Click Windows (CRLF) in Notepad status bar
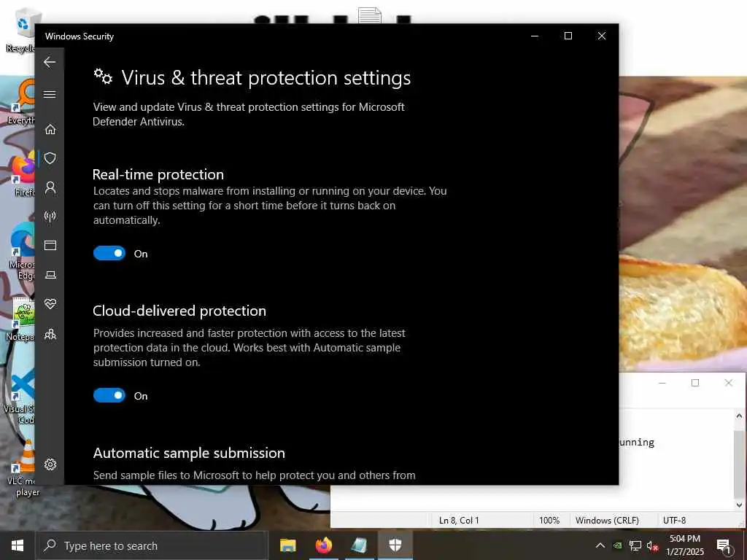This screenshot has height=560, width=747. 607,521
